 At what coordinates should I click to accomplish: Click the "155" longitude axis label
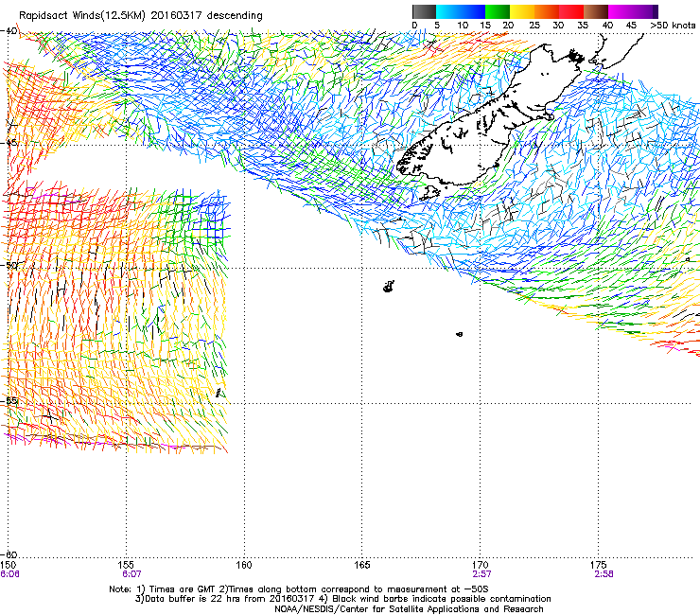(x=126, y=566)
